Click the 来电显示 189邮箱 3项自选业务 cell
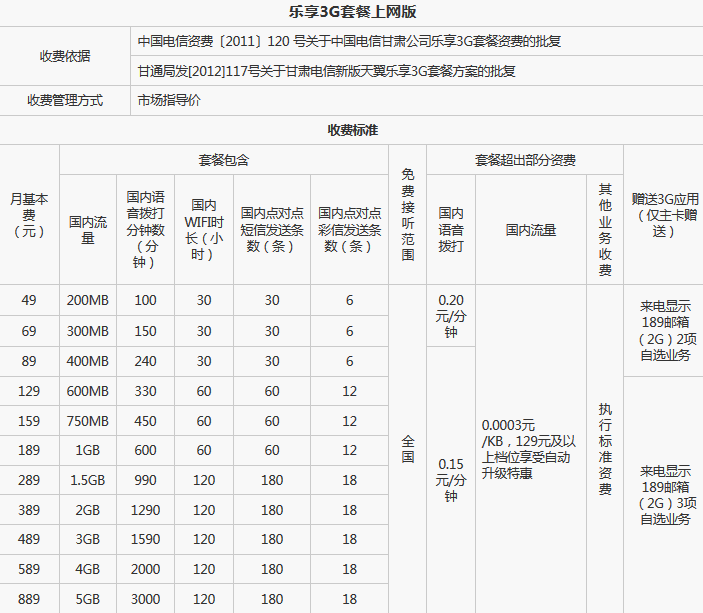Viewport: 703px width, 613px height. coord(665,495)
